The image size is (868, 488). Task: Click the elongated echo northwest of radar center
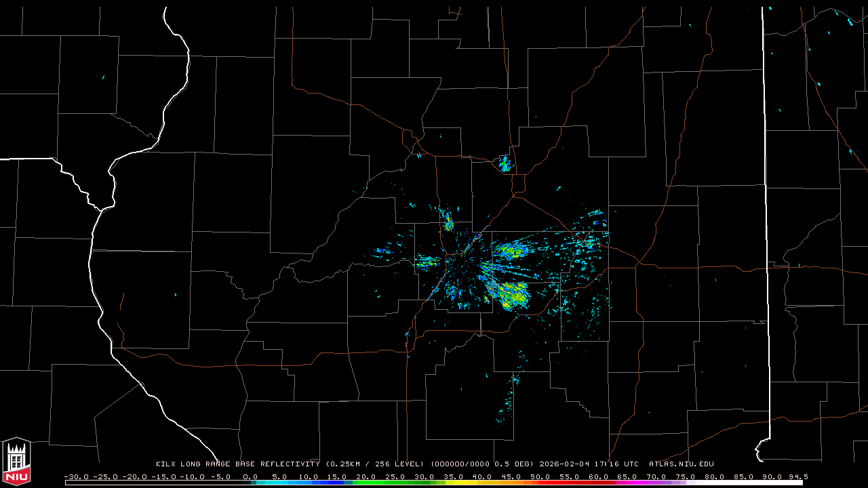tap(447, 220)
